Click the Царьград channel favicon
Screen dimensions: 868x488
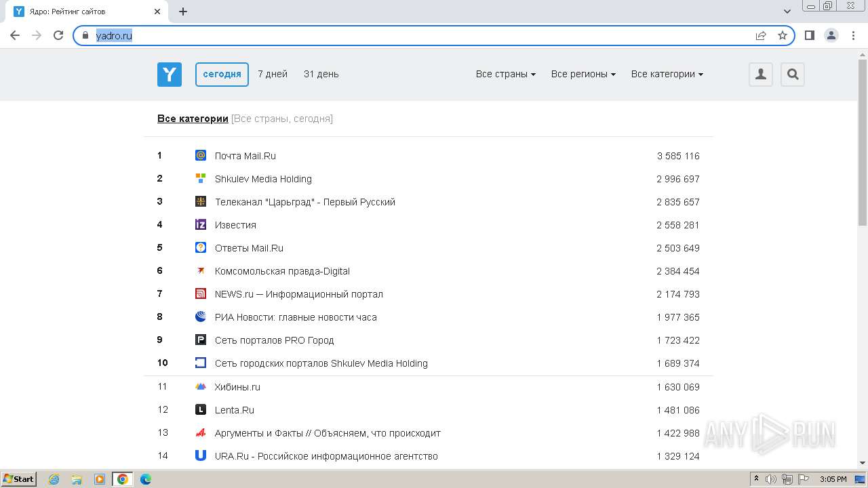click(201, 201)
